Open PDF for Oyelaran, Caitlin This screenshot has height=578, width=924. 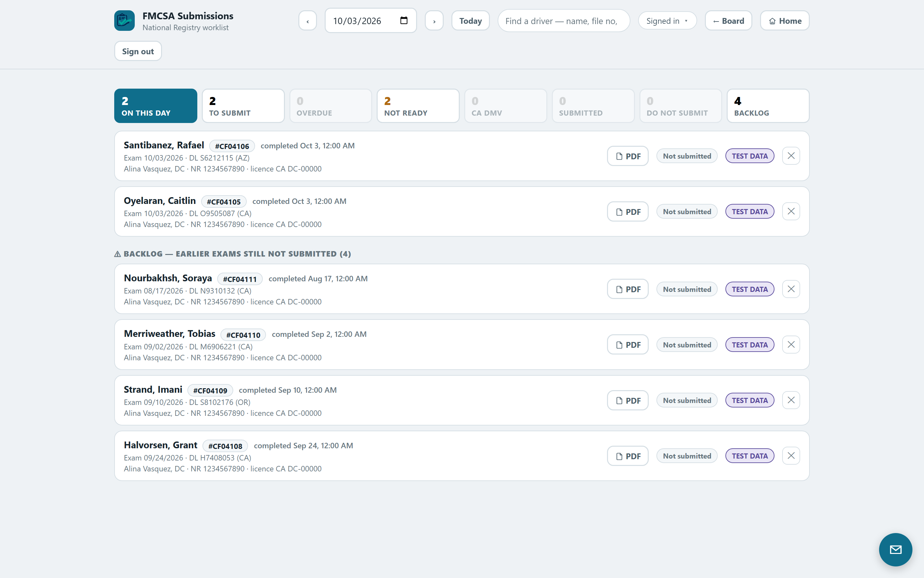(628, 211)
